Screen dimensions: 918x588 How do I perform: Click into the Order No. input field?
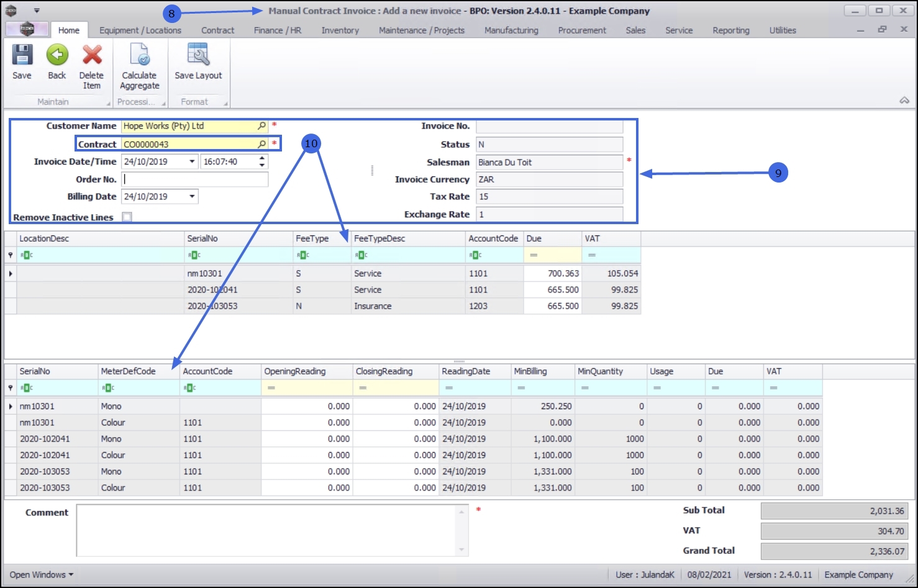(195, 179)
